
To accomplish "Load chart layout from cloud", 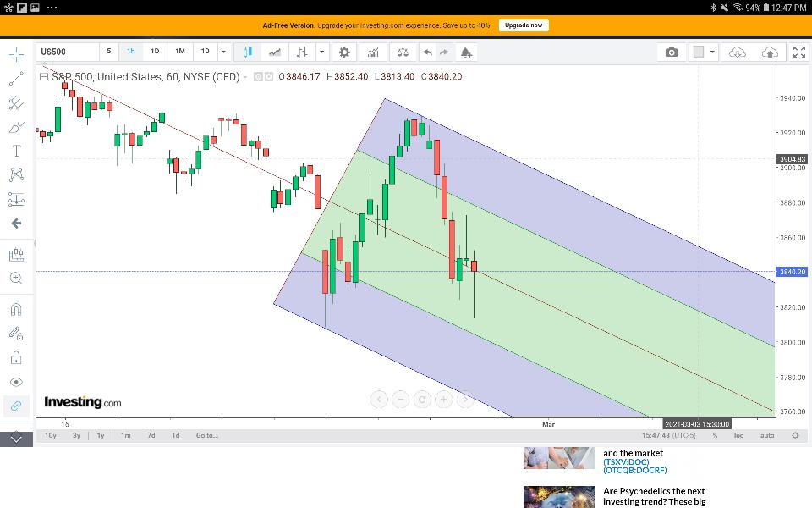I will click(x=737, y=52).
